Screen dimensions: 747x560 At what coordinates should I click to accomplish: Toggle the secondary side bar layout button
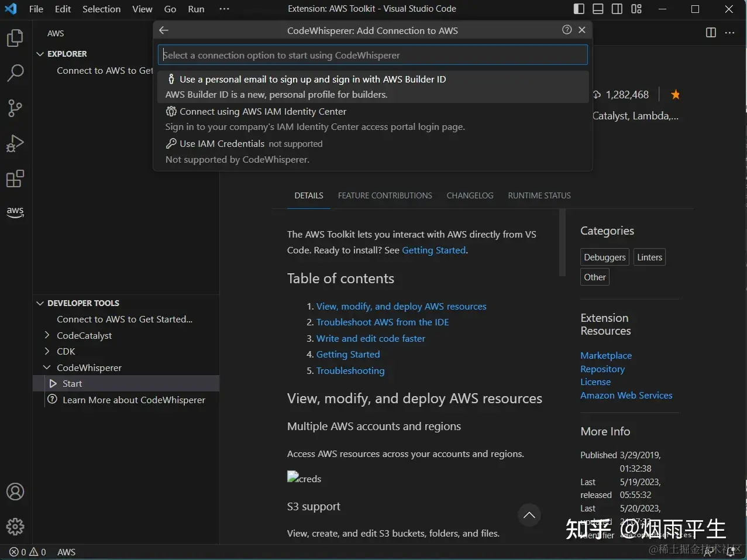[x=617, y=9]
